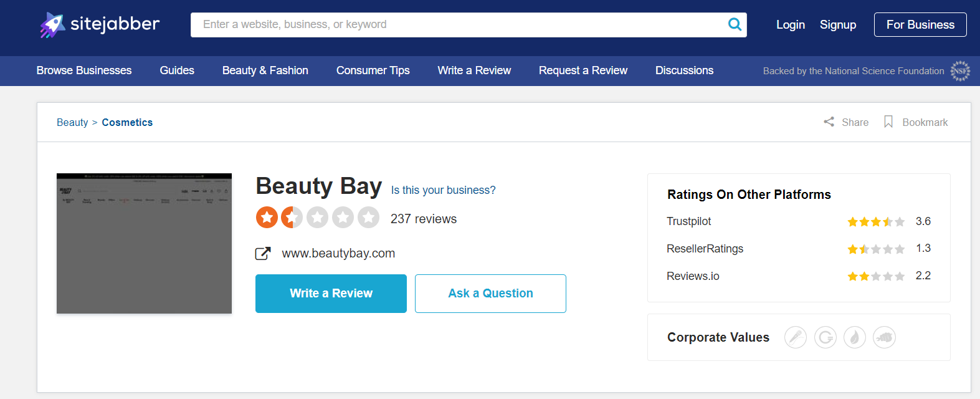This screenshot has width=980, height=399.
Task: Open the Discussions menu item
Action: pyautogui.click(x=684, y=70)
